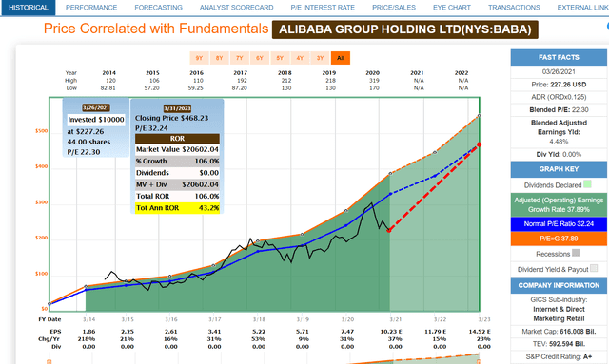This screenshot has width=609, height=364.
Task: Select the 7Y time range button
Action: (x=240, y=58)
